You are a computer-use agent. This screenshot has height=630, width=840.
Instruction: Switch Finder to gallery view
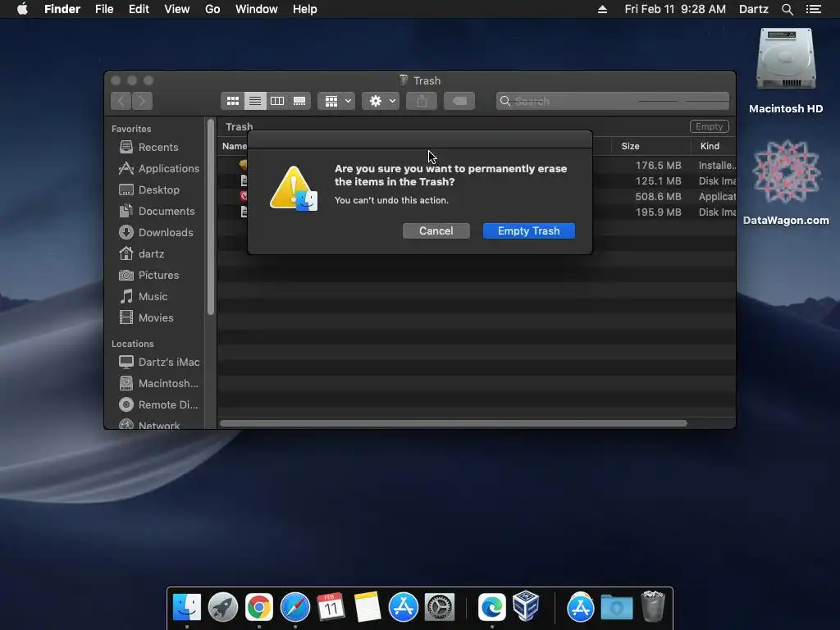(299, 101)
